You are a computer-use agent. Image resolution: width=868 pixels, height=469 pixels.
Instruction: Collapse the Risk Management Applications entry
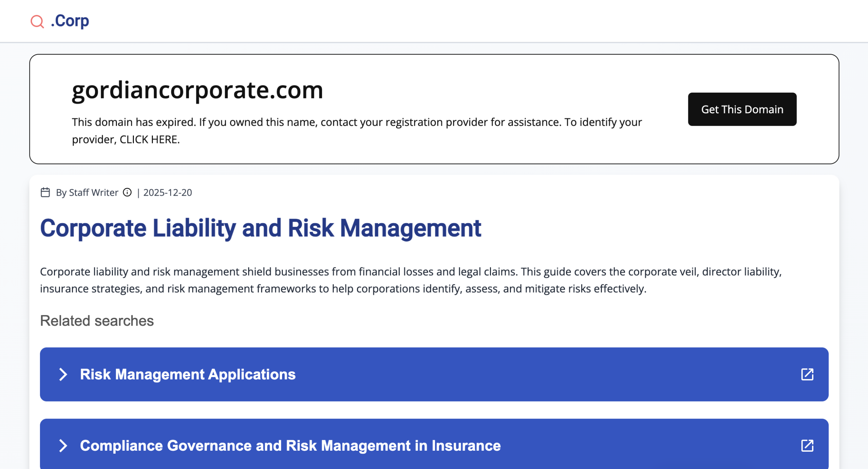188,374
